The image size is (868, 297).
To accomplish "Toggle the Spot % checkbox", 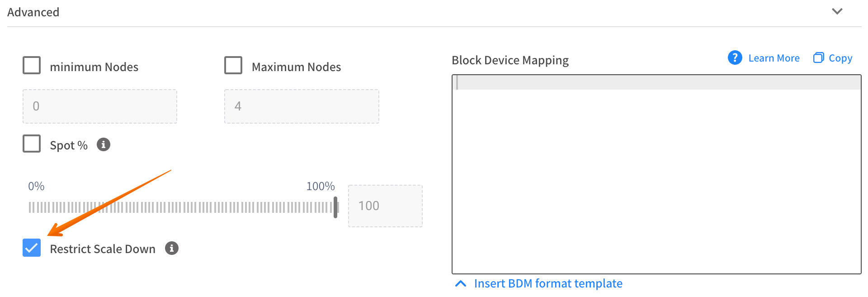I will (32, 144).
